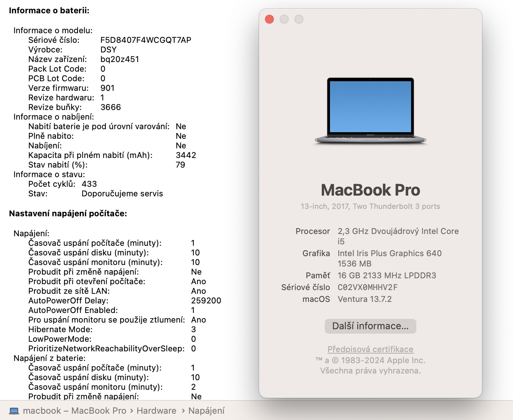Click the 'Hibernate Mode:' label
This screenshot has width=513, height=420.
point(61,330)
